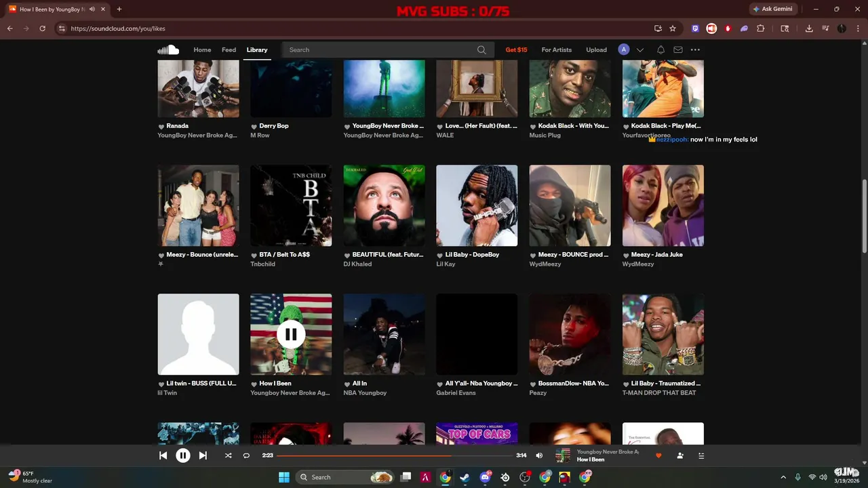
Task: Open Windows Start menu
Action: (x=284, y=477)
